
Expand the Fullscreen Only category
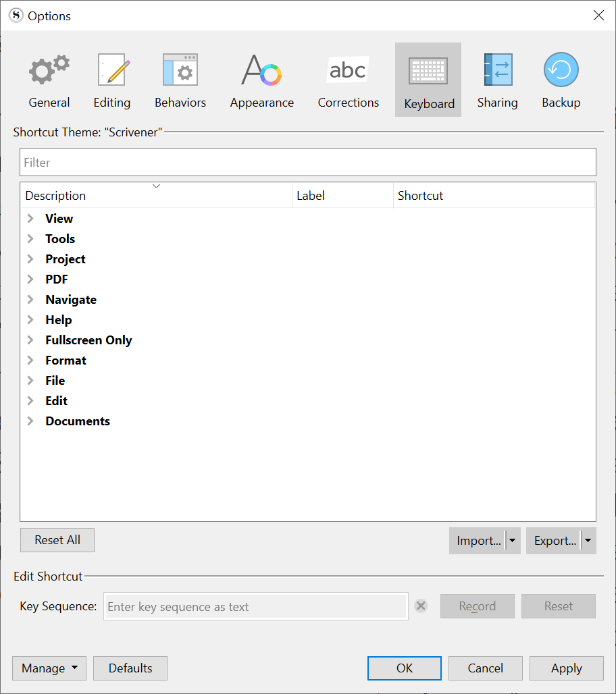(x=30, y=340)
